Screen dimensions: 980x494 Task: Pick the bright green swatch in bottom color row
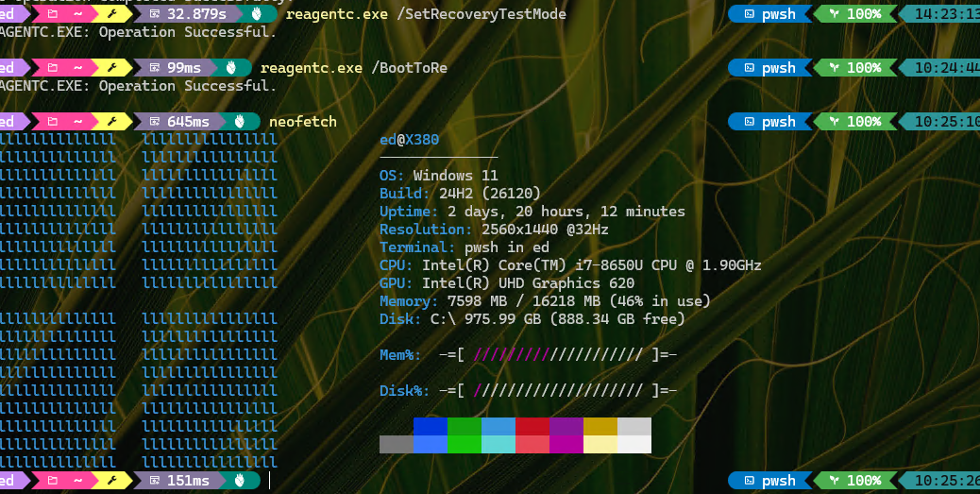click(x=465, y=444)
